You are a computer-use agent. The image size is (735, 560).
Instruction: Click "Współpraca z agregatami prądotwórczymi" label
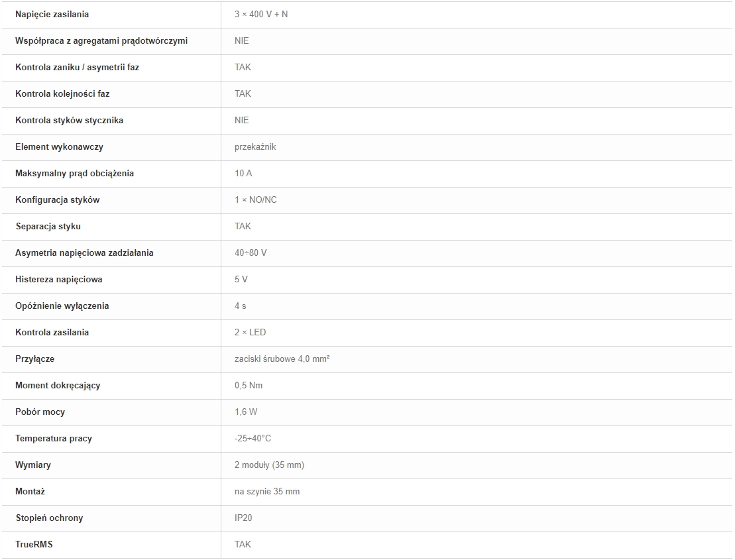coord(101,40)
